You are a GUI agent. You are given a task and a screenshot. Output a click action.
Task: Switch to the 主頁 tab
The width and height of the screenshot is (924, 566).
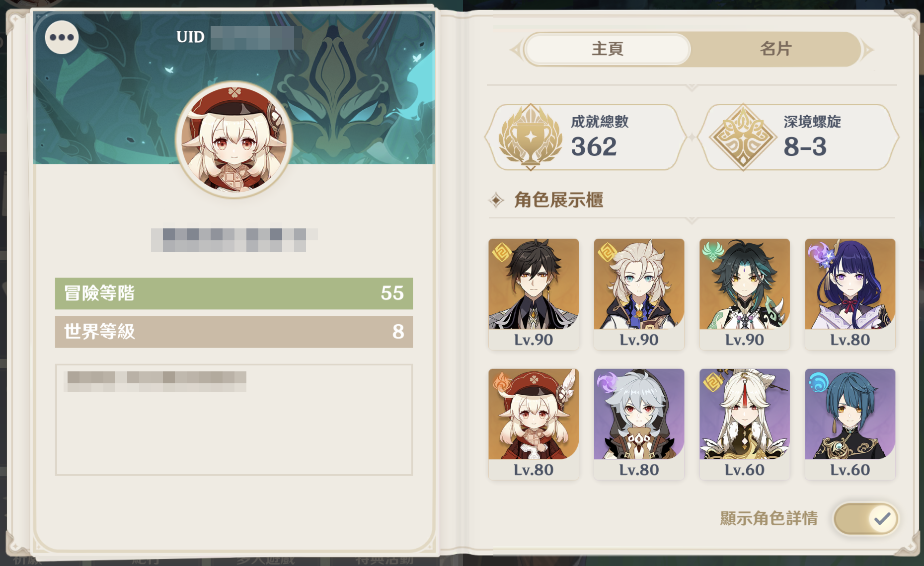[608, 49]
